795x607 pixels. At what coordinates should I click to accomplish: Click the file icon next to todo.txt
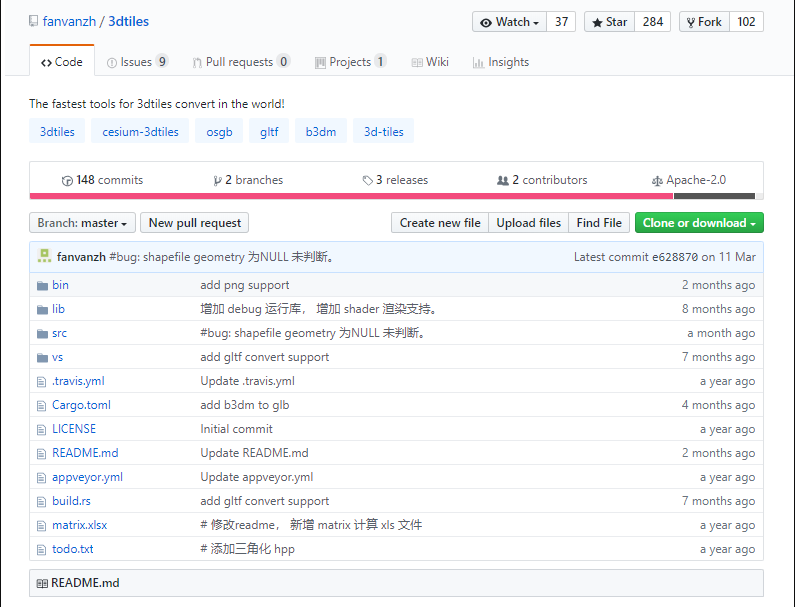pos(42,550)
